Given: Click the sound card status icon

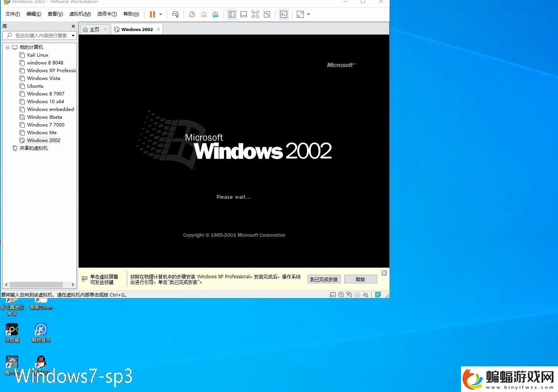Looking at the screenshot, I should (366, 295).
